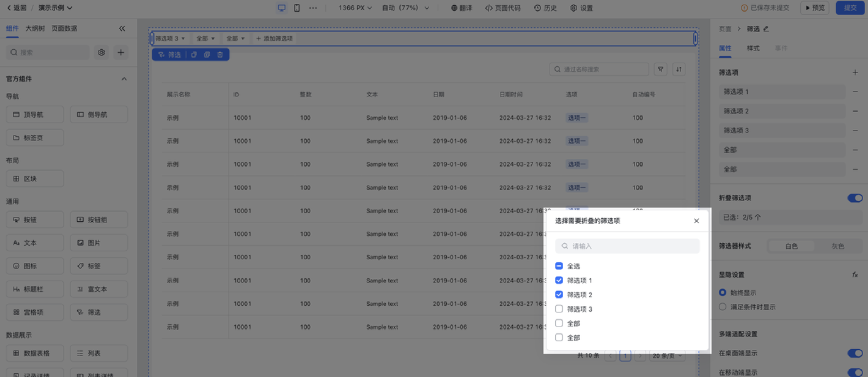
Task: Edit the filter component name pencil
Action: point(766,29)
